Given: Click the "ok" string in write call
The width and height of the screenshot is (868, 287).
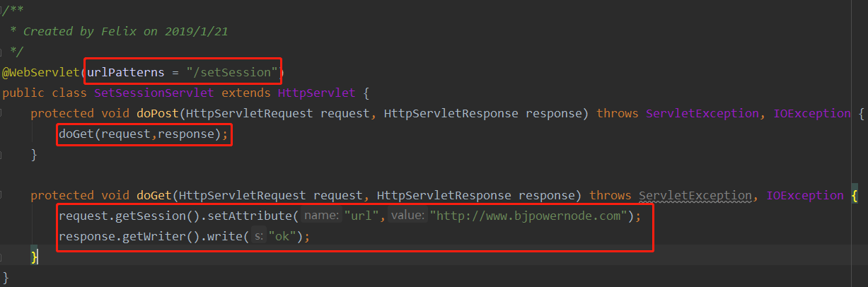Looking at the screenshot, I should (x=283, y=236).
